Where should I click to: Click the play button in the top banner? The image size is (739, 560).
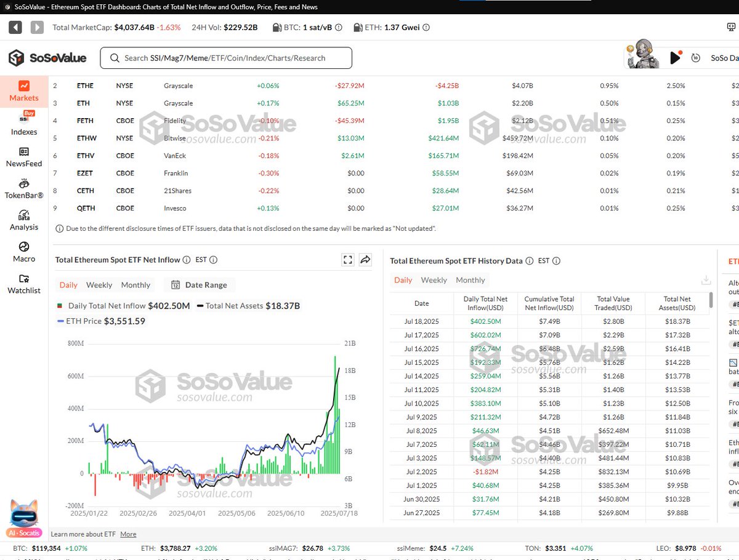(x=676, y=58)
